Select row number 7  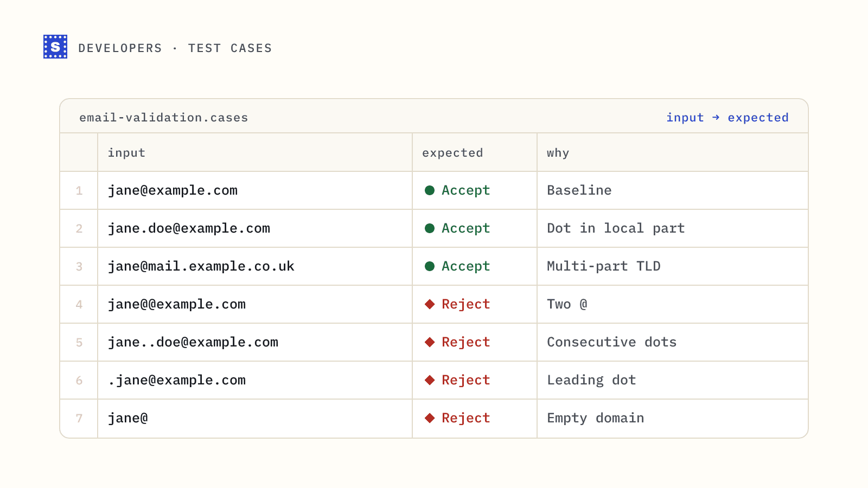pyautogui.click(x=79, y=418)
